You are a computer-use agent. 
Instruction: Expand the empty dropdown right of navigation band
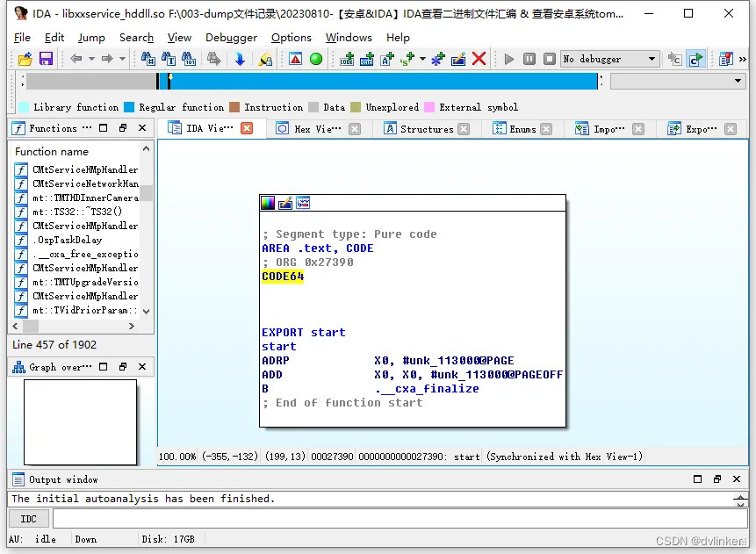[x=738, y=81]
